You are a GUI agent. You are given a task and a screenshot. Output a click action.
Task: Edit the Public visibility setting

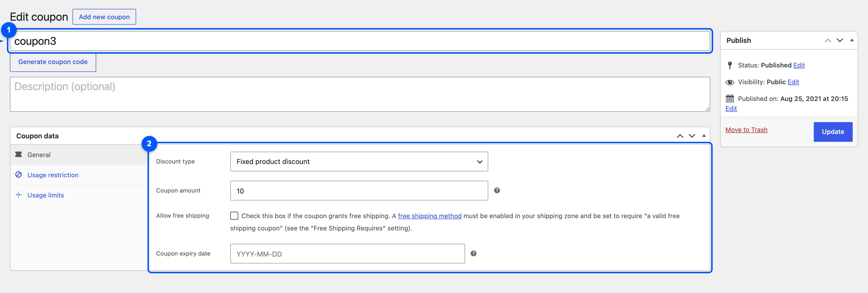coord(793,82)
